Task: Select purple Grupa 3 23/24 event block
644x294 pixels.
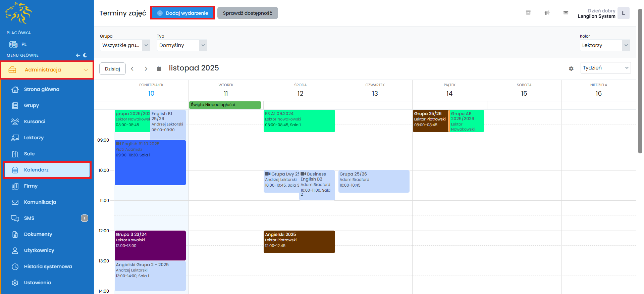Action: pos(150,245)
